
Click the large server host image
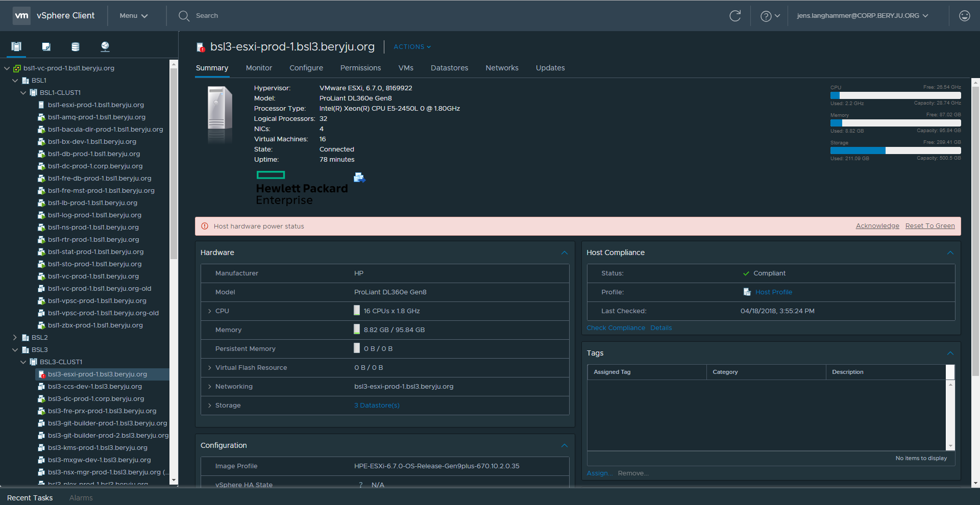pos(219,114)
